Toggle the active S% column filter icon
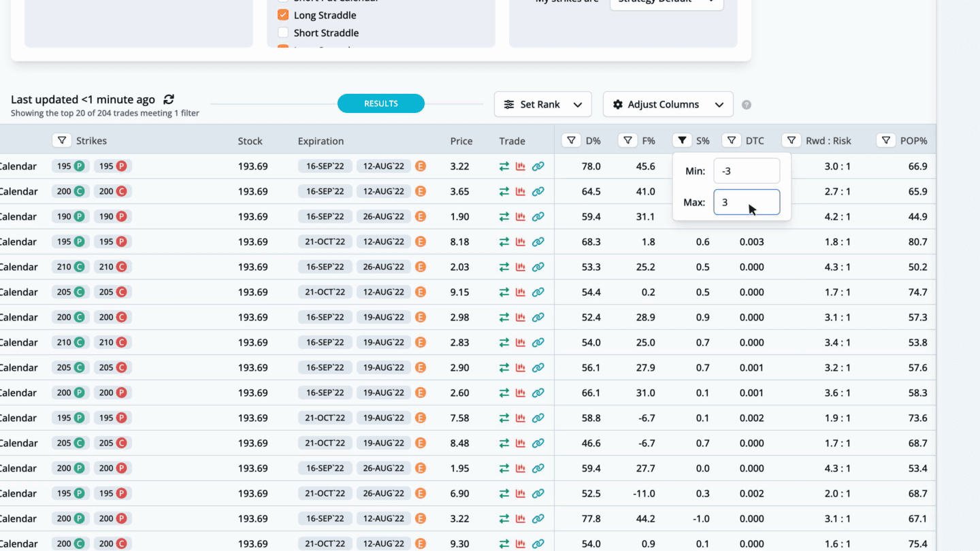Viewport: 980px width, 551px height. click(682, 140)
